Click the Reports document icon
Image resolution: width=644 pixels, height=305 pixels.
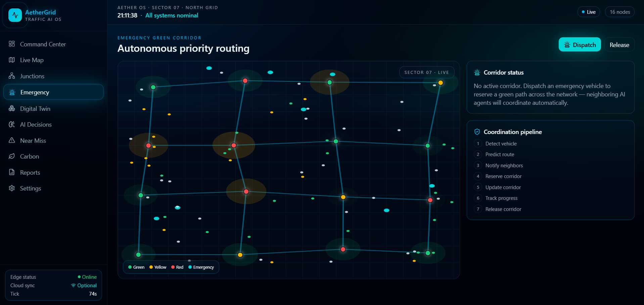[x=12, y=172]
